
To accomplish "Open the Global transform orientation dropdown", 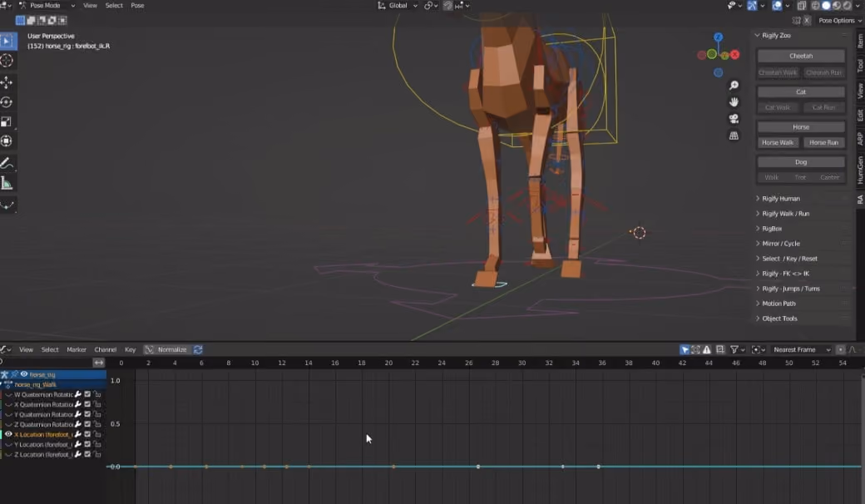I will (x=398, y=6).
